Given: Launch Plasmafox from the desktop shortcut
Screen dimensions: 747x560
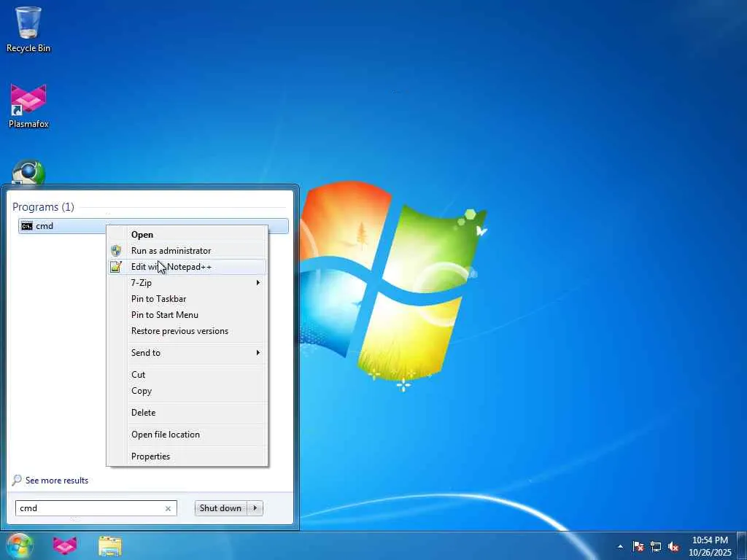Looking at the screenshot, I should coord(28,106).
